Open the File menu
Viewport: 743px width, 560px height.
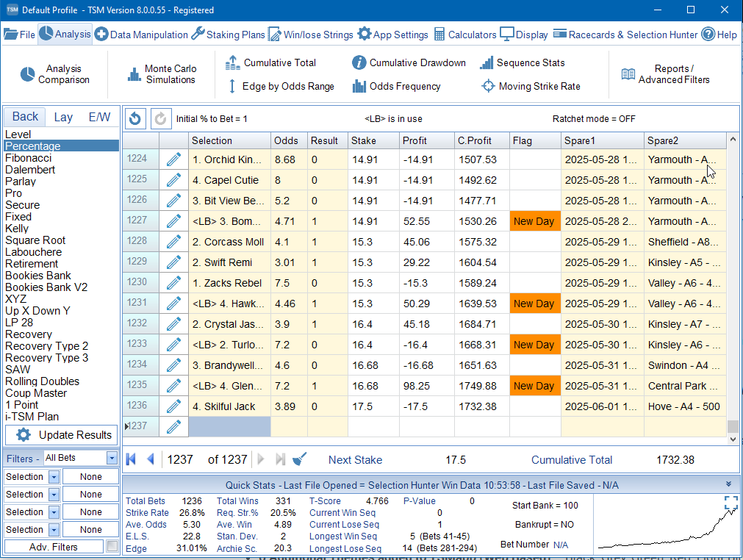pyautogui.click(x=19, y=35)
